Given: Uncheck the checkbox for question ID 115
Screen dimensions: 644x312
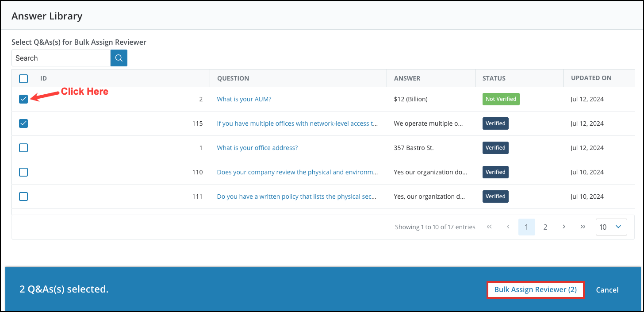Looking at the screenshot, I should (x=23, y=123).
